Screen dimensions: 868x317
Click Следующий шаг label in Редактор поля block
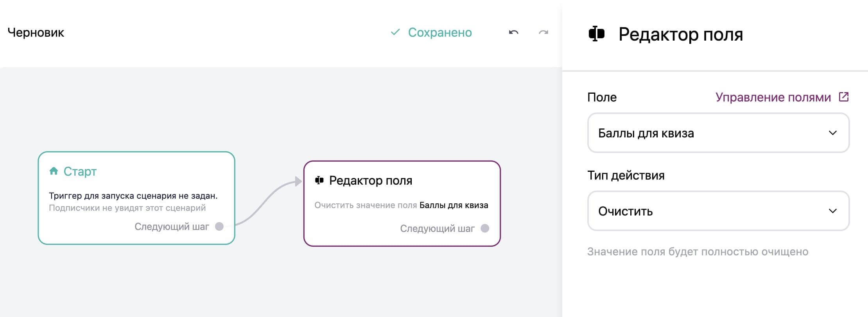pos(437,228)
